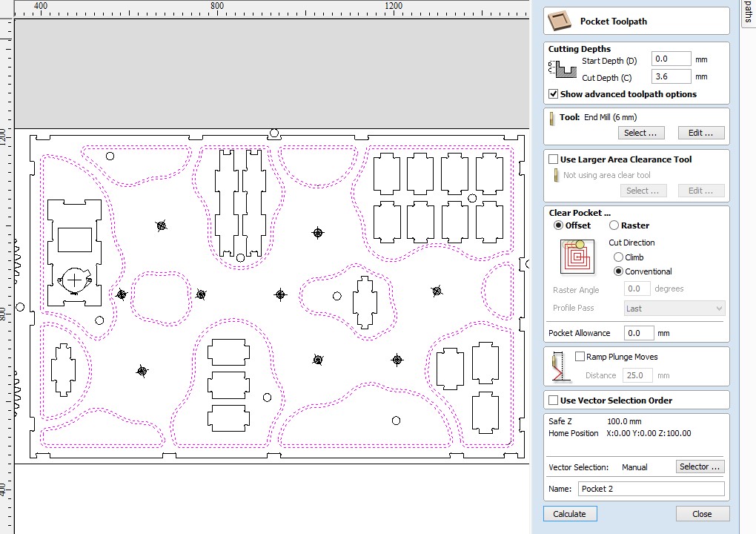Viewport: 756px width, 534px height.
Task: Choose Conventional cut direction
Action: (618, 271)
